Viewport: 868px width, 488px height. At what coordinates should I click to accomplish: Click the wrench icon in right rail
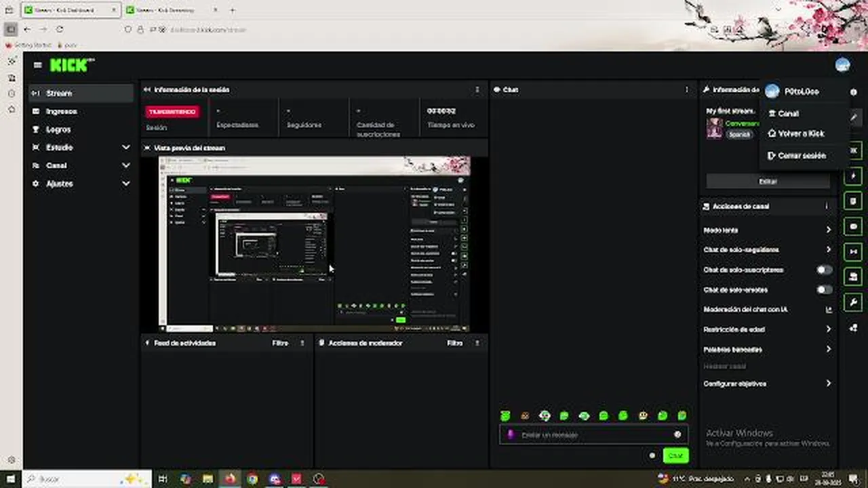pyautogui.click(x=854, y=302)
